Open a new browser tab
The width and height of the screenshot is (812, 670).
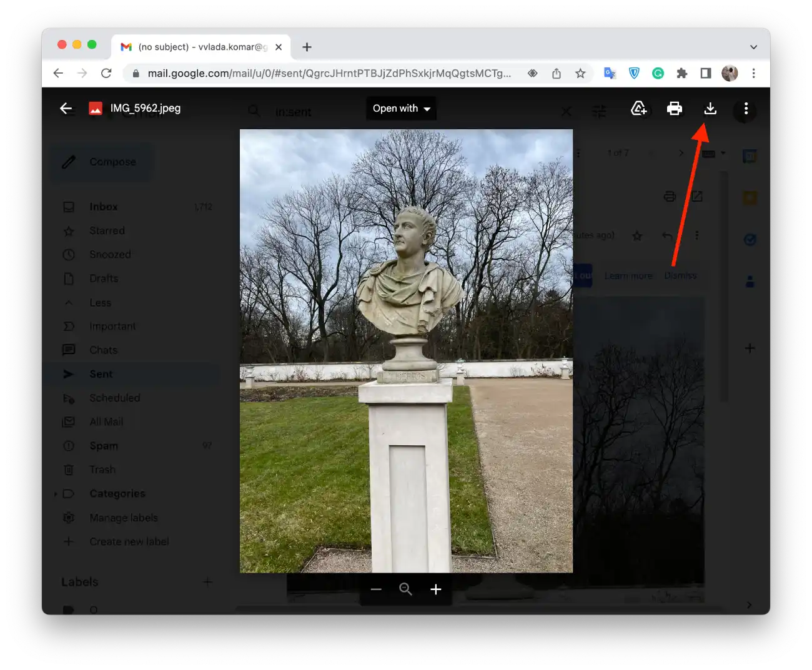point(307,47)
